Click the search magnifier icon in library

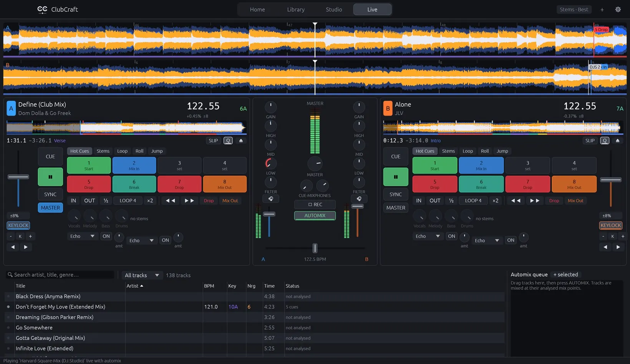[10, 275]
